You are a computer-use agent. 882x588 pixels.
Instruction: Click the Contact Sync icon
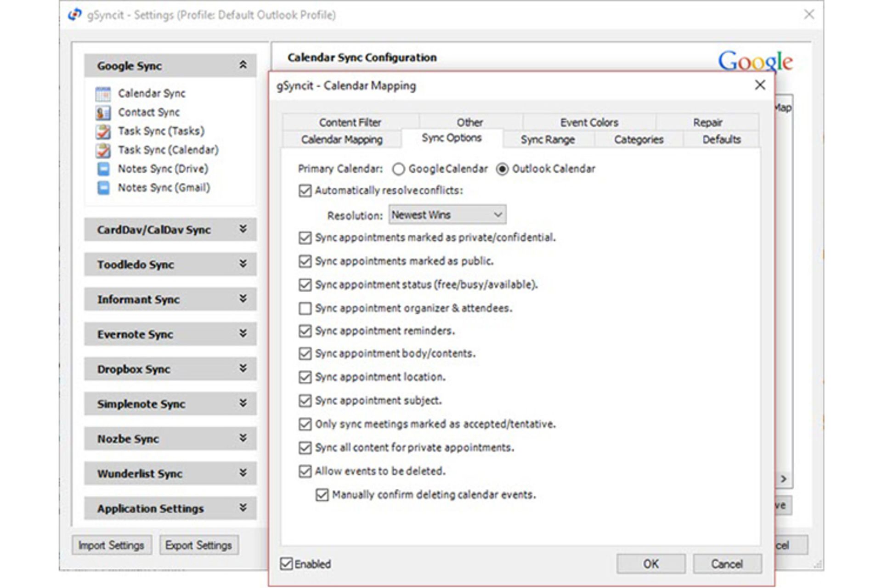click(103, 113)
